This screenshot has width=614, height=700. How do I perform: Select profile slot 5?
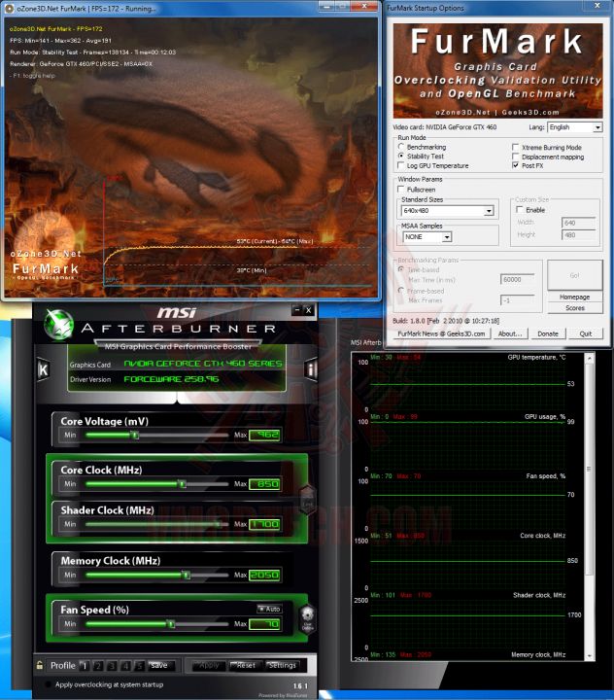point(140,666)
